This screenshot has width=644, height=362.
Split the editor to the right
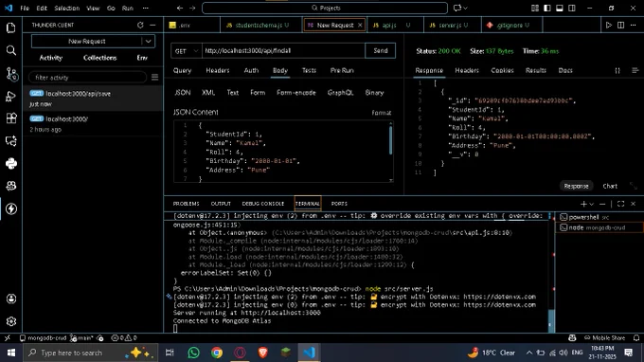tap(620, 25)
